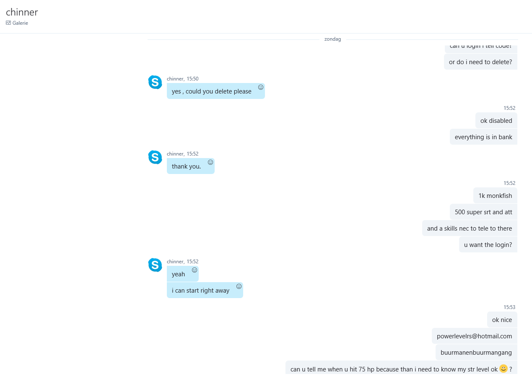
Task: Select the 'ok disabled' message bubble
Action: pyautogui.click(x=496, y=120)
